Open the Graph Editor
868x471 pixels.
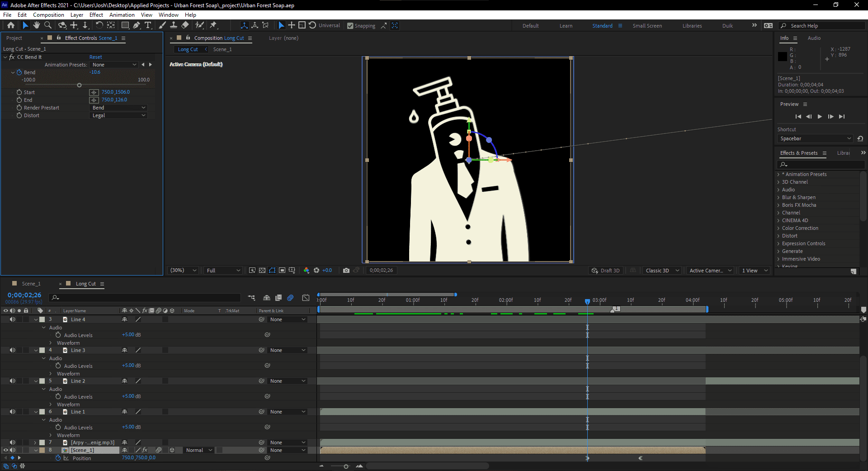coord(306,298)
